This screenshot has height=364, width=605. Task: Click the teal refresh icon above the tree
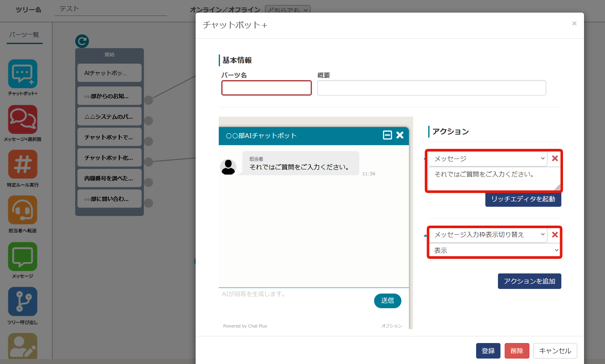click(x=82, y=41)
